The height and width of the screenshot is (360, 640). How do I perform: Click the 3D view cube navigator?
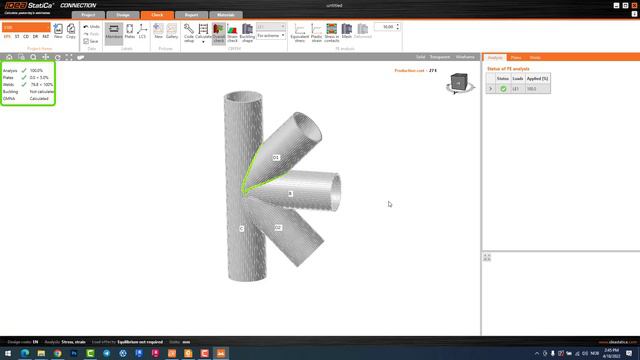tap(460, 83)
